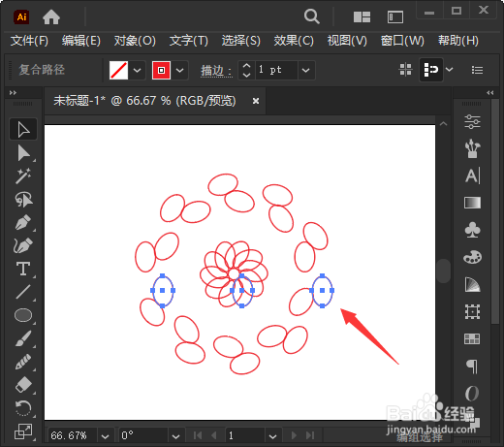Screen dimensions: 504x447
Task: Open the Color Guide panel icon
Action: click(x=472, y=284)
